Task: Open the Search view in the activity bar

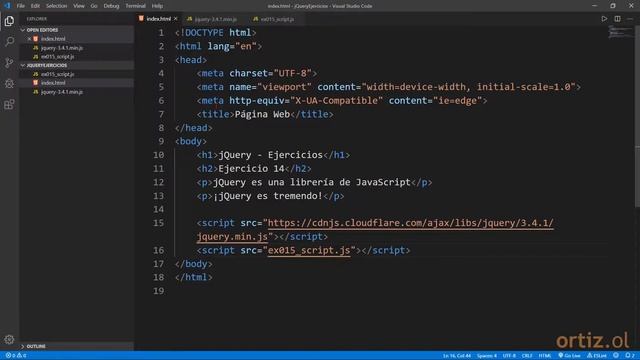Action: [9, 42]
